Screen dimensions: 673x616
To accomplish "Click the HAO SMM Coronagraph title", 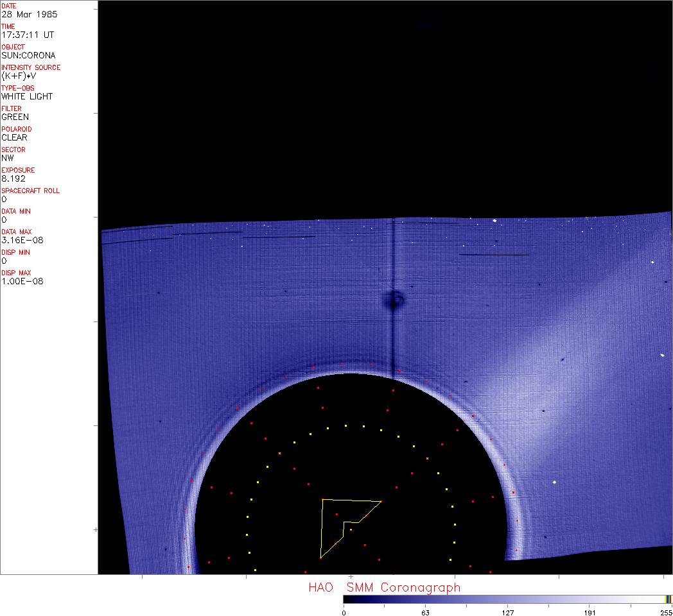I will (x=384, y=587).
